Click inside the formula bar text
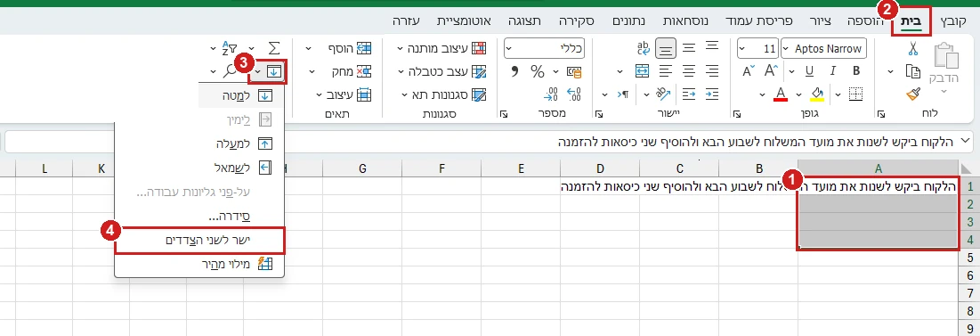The height and width of the screenshot is (336, 980). [x=755, y=142]
